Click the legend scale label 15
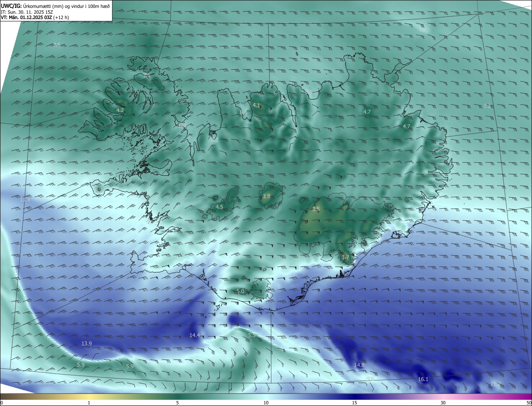Image resolution: width=532 pixels, height=406 pixels. [x=355, y=403]
